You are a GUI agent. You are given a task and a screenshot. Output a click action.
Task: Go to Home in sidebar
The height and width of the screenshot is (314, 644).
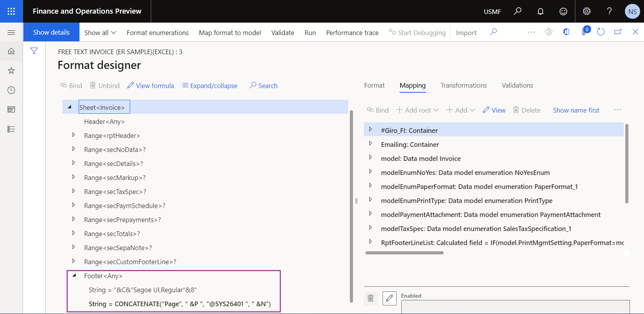(11, 51)
